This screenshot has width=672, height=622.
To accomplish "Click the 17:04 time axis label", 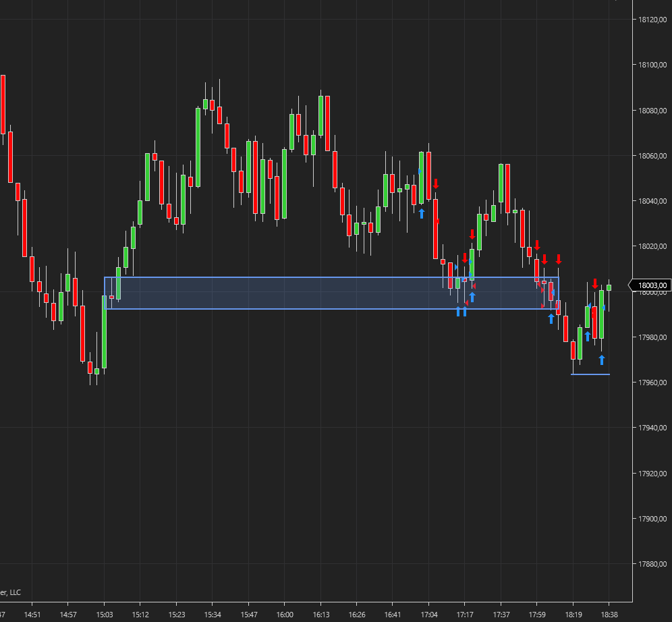I will tap(429, 615).
